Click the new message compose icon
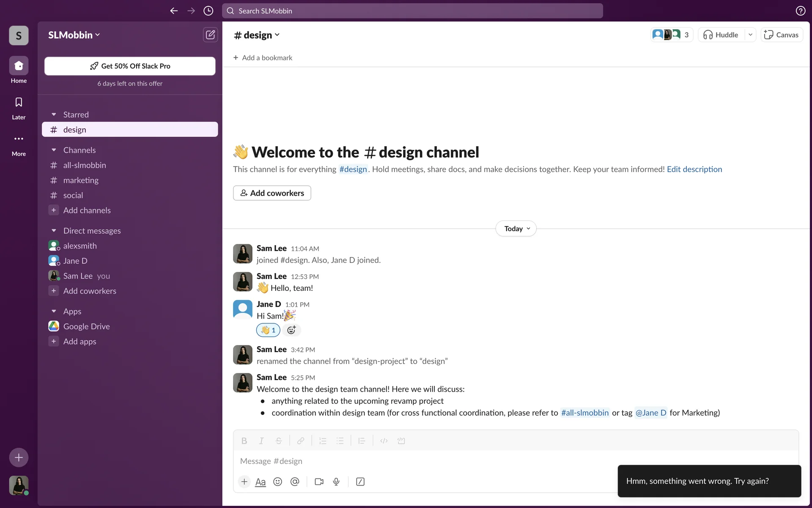Viewport: 812px width, 508px height. (210, 35)
